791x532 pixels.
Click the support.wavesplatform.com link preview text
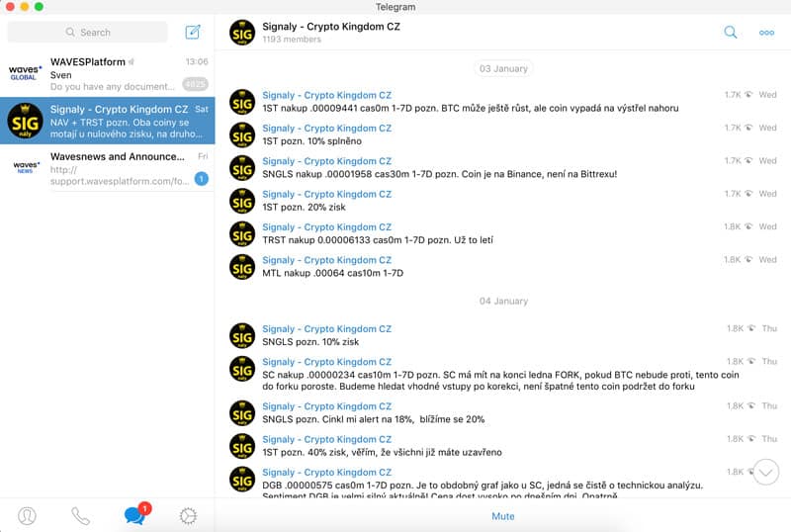tap(120, 181)
